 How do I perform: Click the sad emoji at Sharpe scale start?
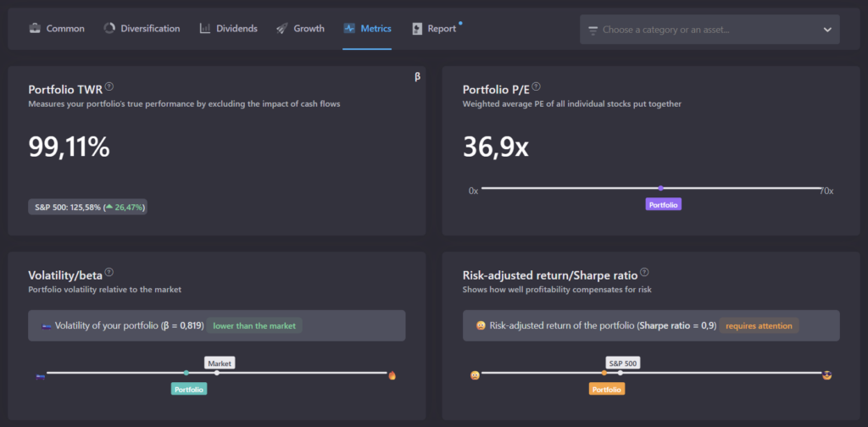pyautogui.click(x=475, y=374)
